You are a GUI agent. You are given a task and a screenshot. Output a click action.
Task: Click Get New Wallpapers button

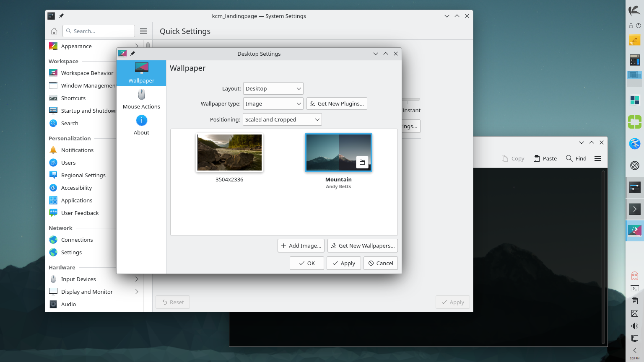[x=363, y=246]
